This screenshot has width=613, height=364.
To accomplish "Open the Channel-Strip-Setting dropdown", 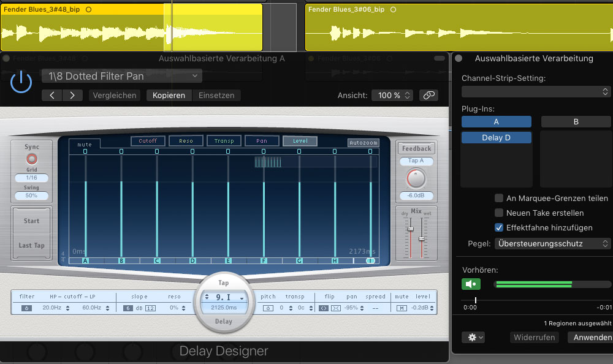I will coord(536,91).
